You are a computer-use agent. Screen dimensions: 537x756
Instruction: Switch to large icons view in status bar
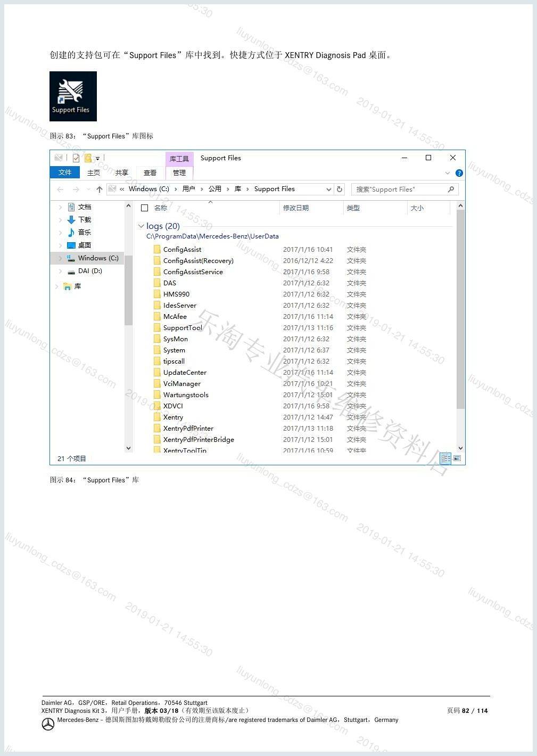457,458
